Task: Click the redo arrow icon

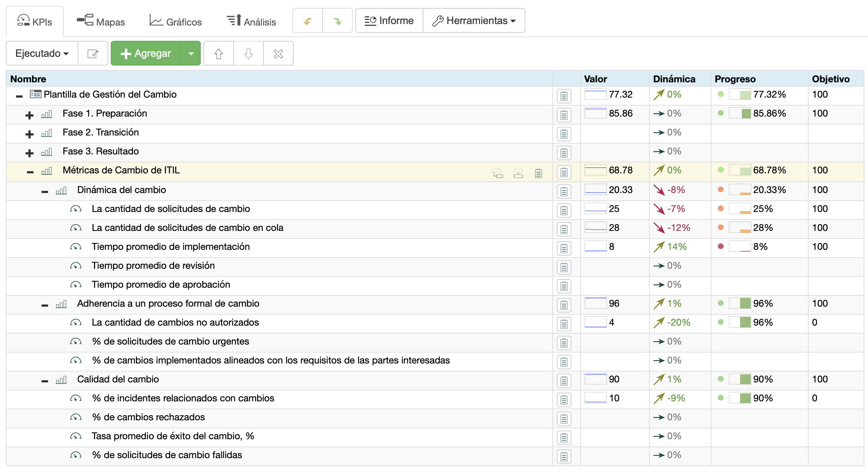Action: click(x=337, y=20)
